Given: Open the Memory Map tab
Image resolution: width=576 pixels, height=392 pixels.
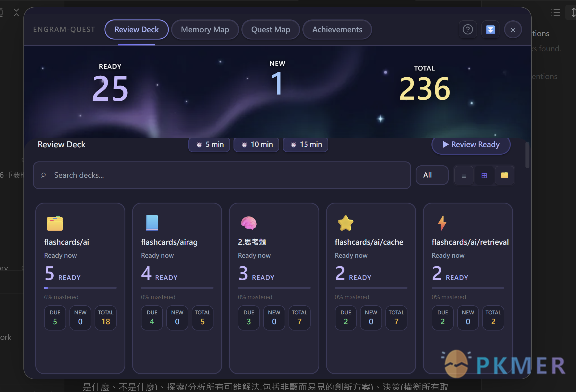Looking at the screenshot, I should tap(205, 30).
